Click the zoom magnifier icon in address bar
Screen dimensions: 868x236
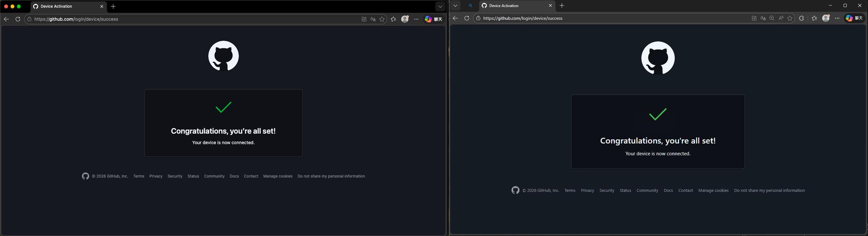[x=772, y=18]
